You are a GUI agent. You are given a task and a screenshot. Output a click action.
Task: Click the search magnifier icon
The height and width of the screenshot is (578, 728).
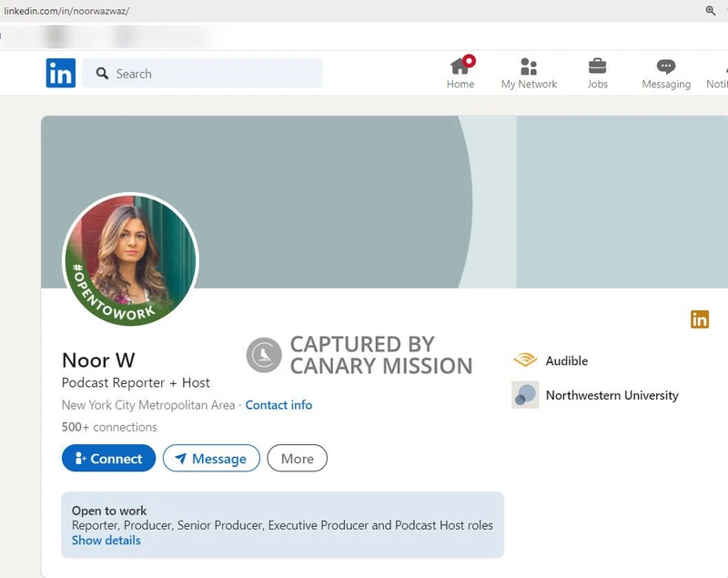[x=102, y=74]
